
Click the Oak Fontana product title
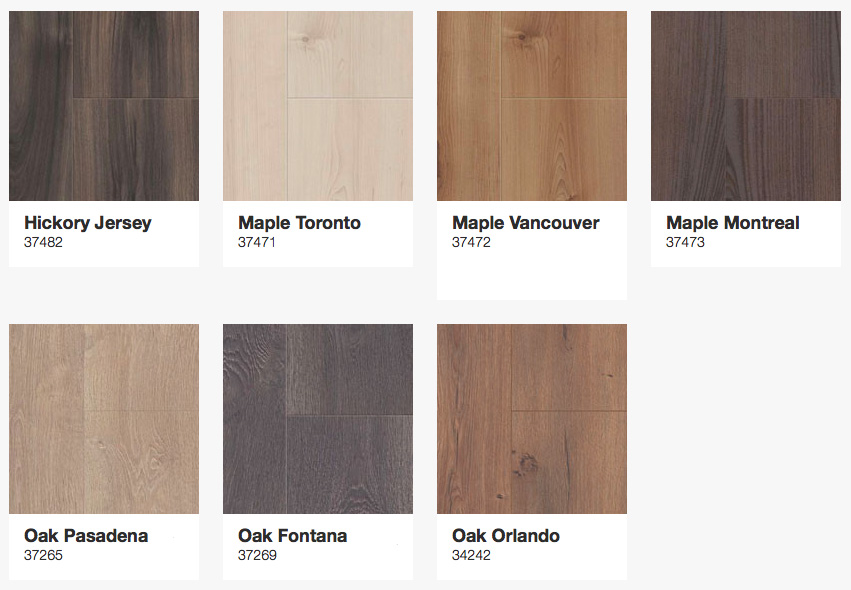click(293, 536)
